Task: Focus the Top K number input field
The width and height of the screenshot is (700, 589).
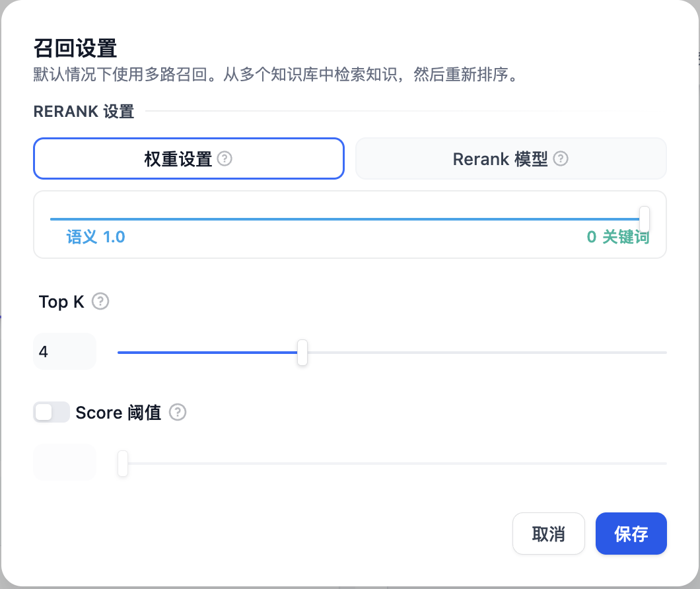Action: tap(65, 352)
